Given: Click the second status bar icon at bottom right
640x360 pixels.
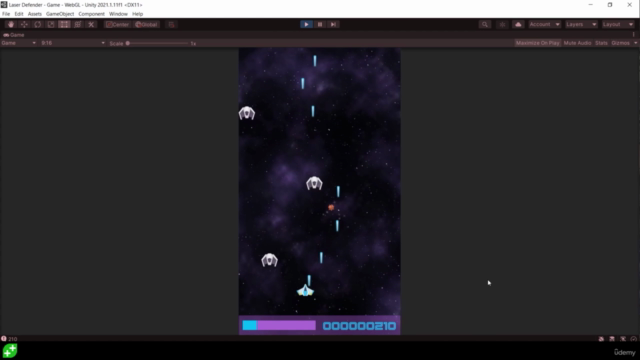Looking at the screenshot, I should coord(612,339).
